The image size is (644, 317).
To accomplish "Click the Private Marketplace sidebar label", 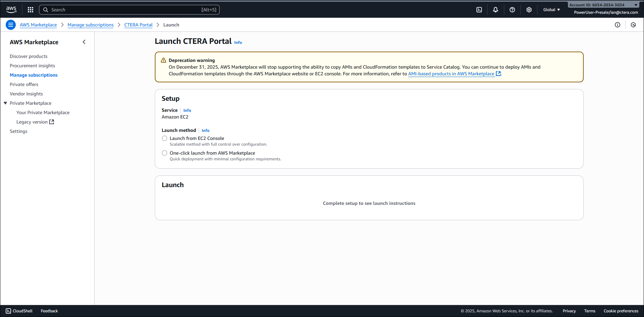I will (30, 103).
